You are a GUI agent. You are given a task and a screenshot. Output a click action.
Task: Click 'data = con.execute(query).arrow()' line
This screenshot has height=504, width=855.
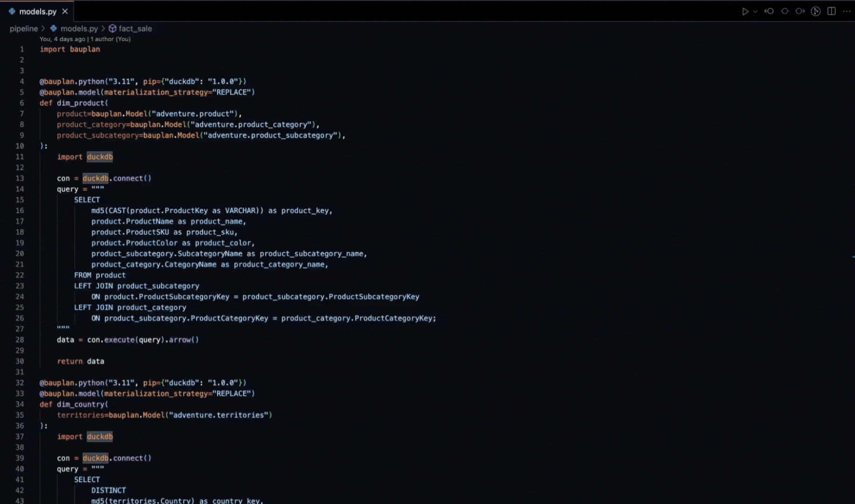tap(128, 340)
